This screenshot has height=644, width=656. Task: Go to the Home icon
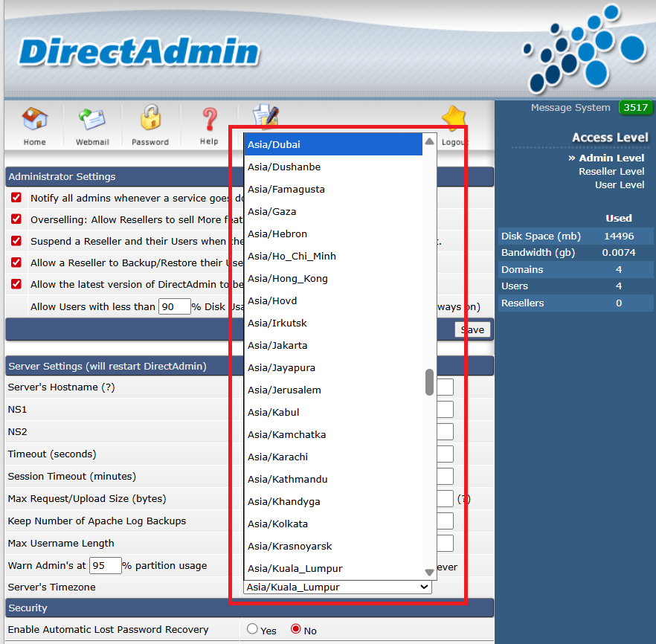coord(35,119)
